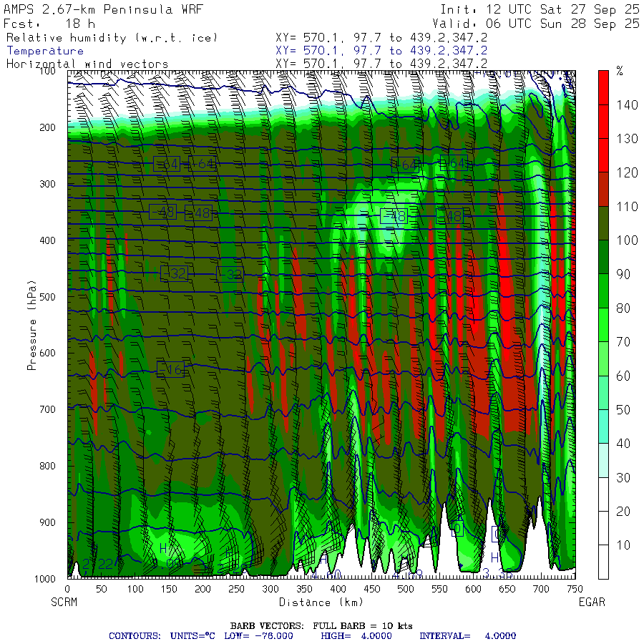Click the 350 km distance tick label

point(304,589)
